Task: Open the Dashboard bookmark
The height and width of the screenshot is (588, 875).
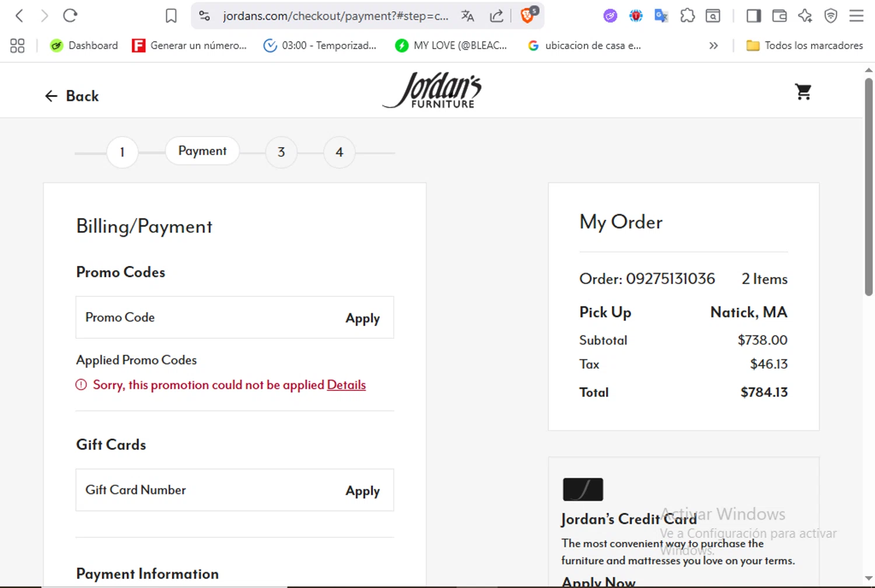Action: (83, 45)
